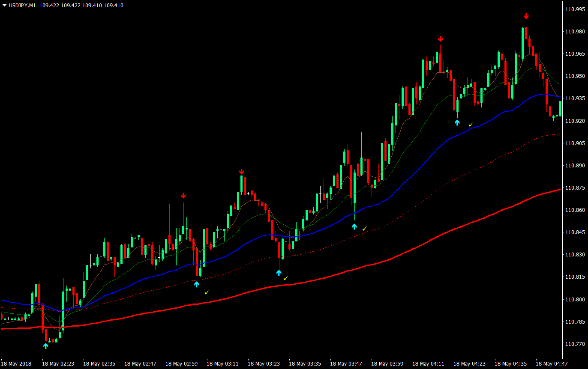Click the 18 May 04:11 time label

429,363
